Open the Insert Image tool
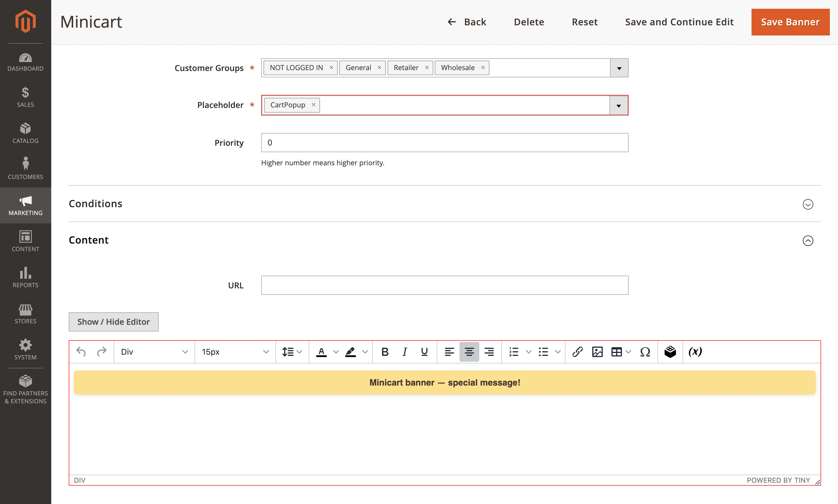The image size is (838, 504). tap(598, 352)
